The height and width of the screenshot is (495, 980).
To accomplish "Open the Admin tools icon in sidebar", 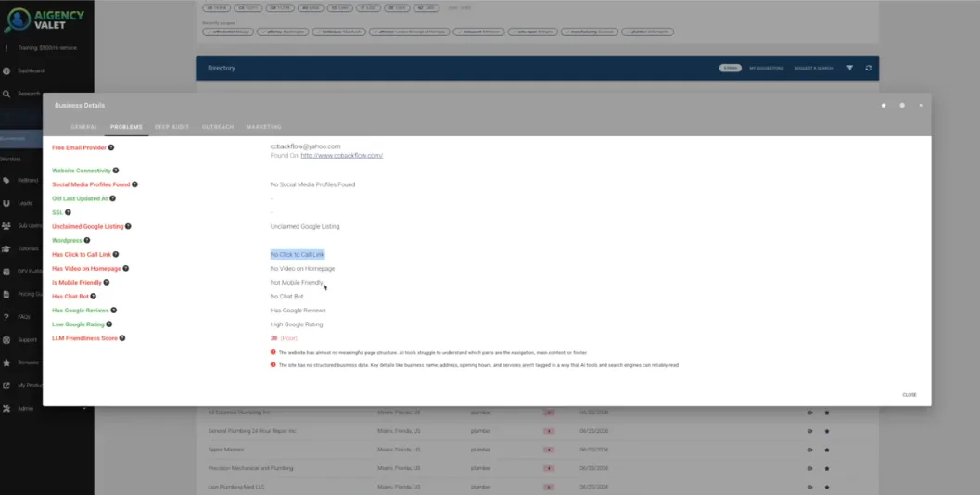I will (6, 408).
